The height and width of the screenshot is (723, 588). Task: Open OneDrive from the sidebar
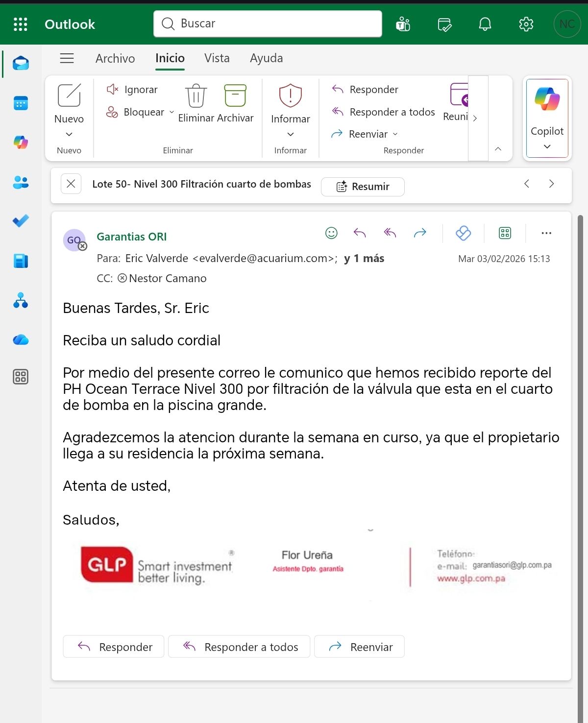(x=21, y=339)
